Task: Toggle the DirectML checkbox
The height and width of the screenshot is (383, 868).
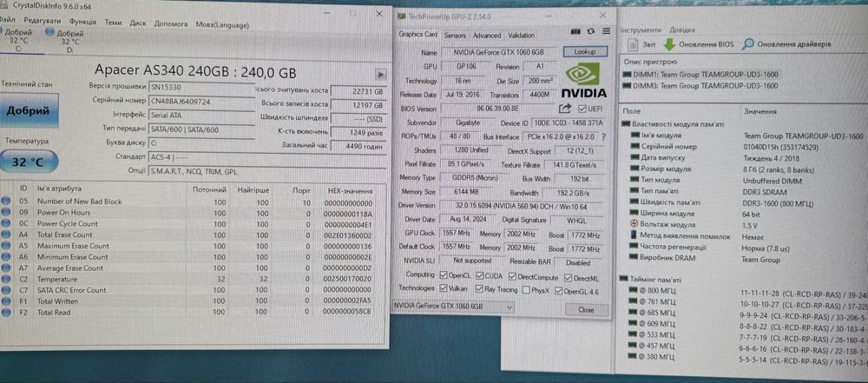Action: pos(568,278)
